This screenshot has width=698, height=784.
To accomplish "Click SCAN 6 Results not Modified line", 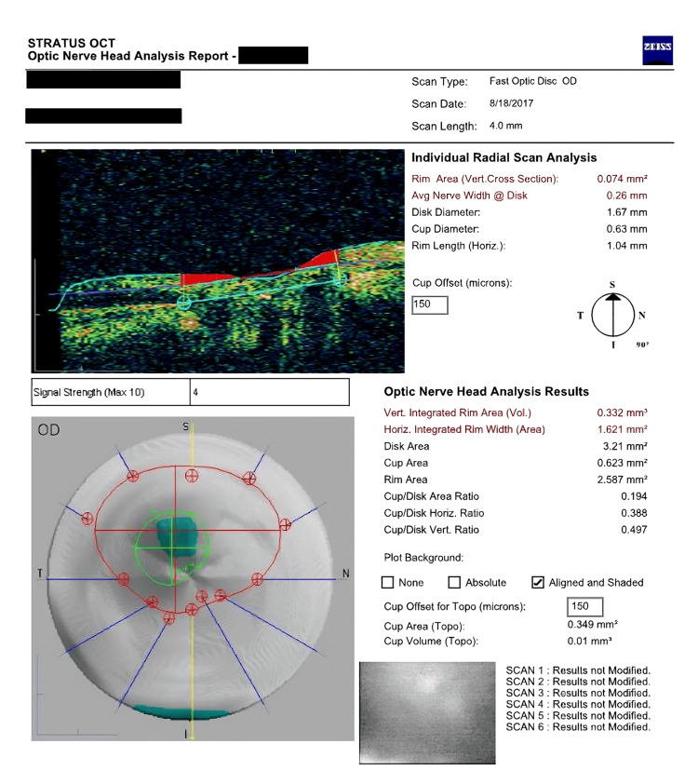I will click(578, 727).
